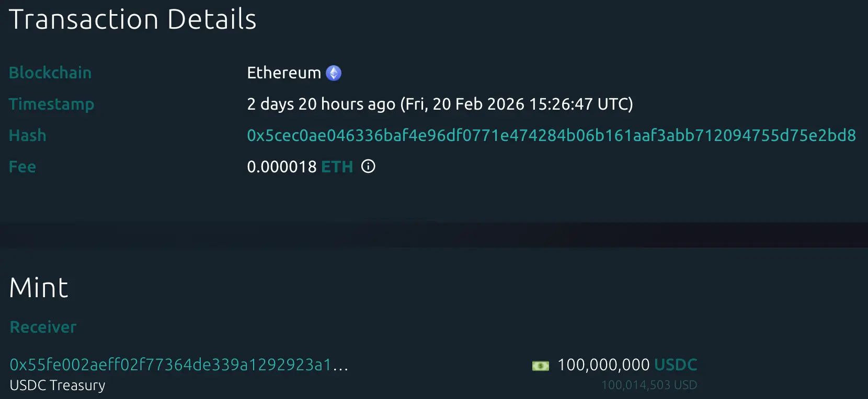Click the Mint section heading

pos(39,288)
